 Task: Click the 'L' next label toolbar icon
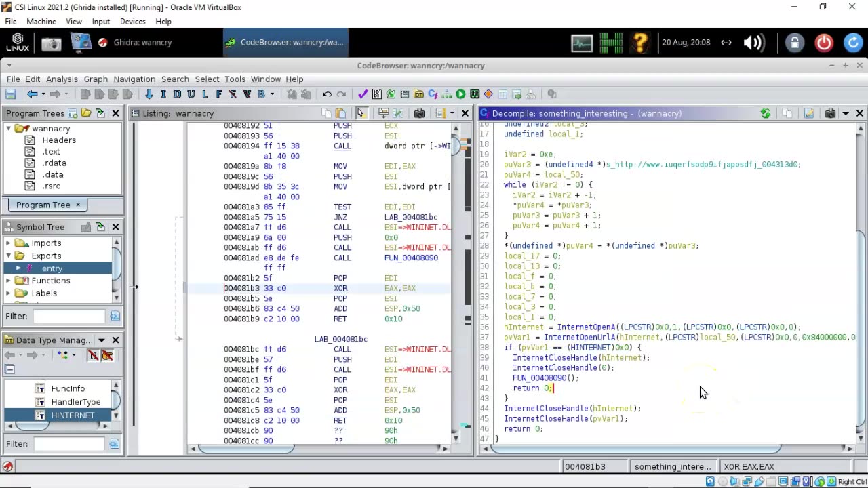pyautogui.click(x=205, y=94)
